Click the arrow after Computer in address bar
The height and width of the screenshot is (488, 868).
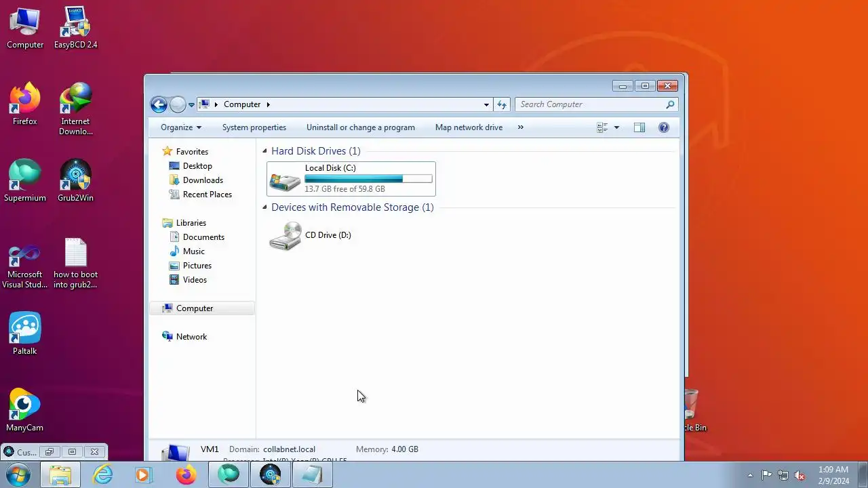(268, 104)
